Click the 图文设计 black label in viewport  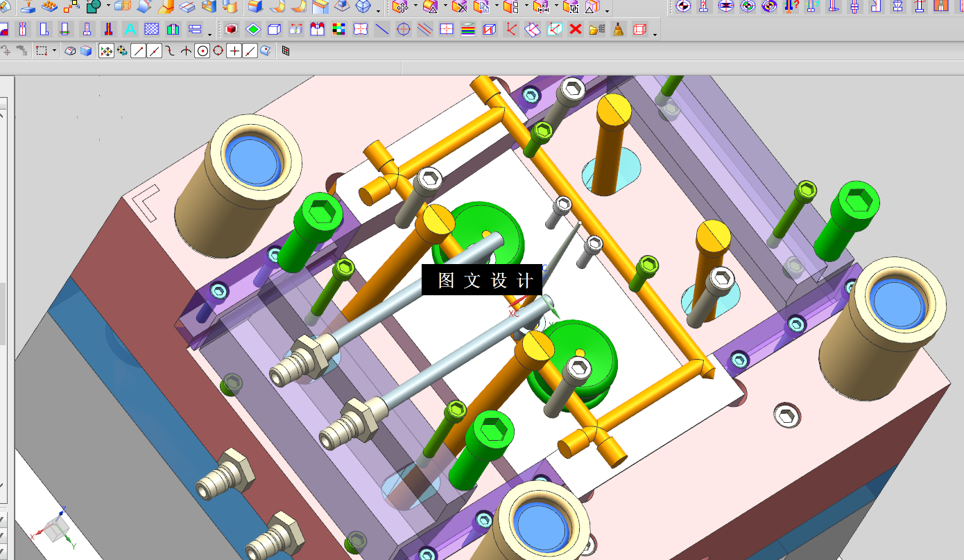pos(481,280)
